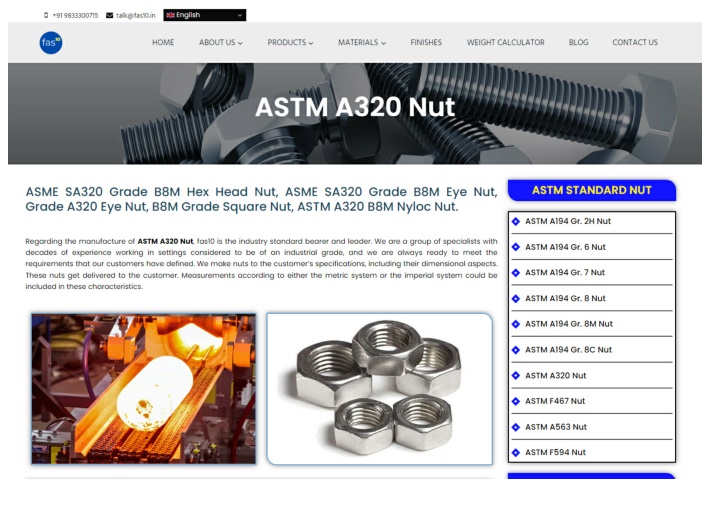Click the phone icon beside +91 9833300715

46,15
